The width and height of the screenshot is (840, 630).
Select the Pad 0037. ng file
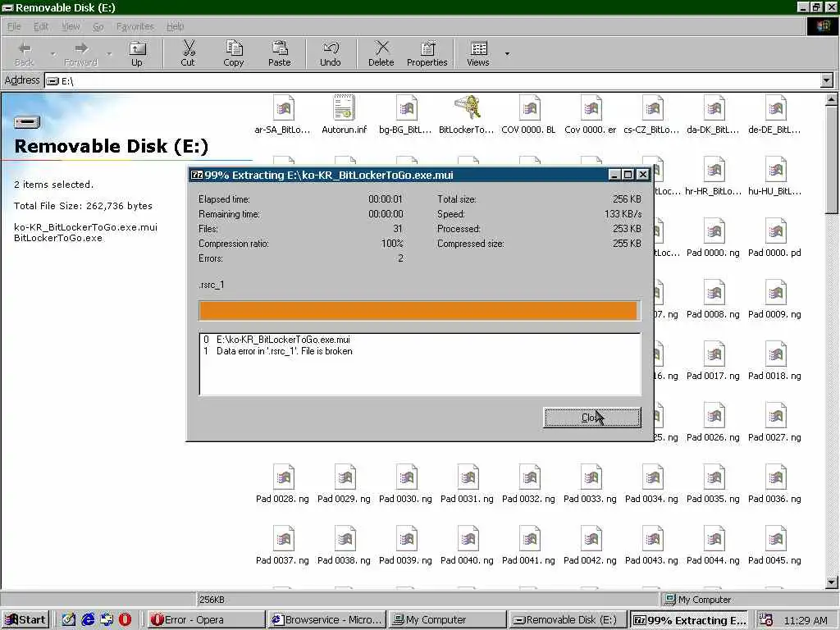pos(283,546)
